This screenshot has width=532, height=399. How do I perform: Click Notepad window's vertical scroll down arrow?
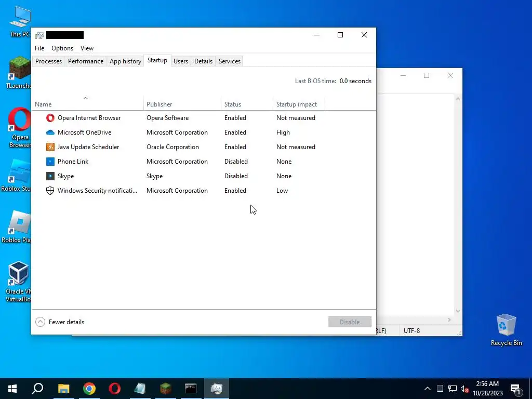point(458,311)
